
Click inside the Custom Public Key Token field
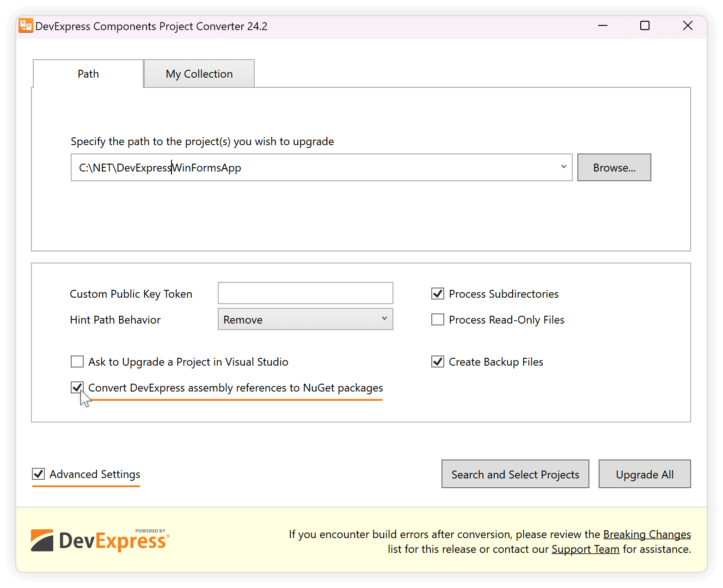[x=305, y=293]
